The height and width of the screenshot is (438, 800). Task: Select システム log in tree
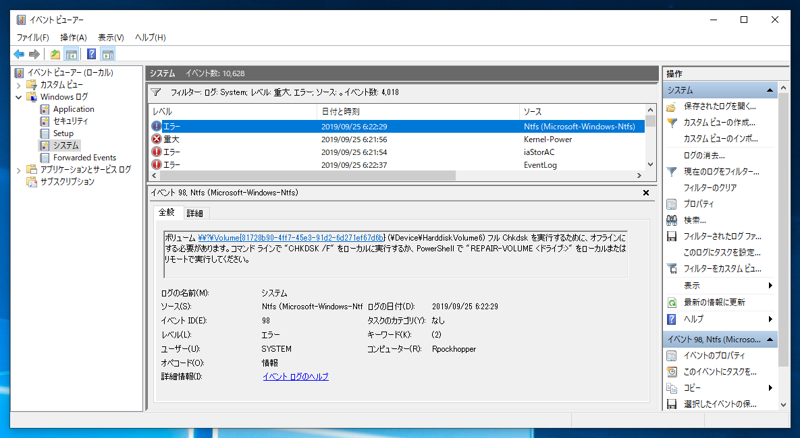click(66, 145)
